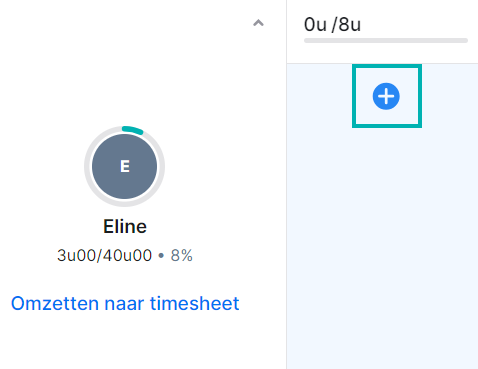The width and height of the screenshot is (478, 369).
Task: Click the gray caret above Eline's avatar
Action: 258,23
